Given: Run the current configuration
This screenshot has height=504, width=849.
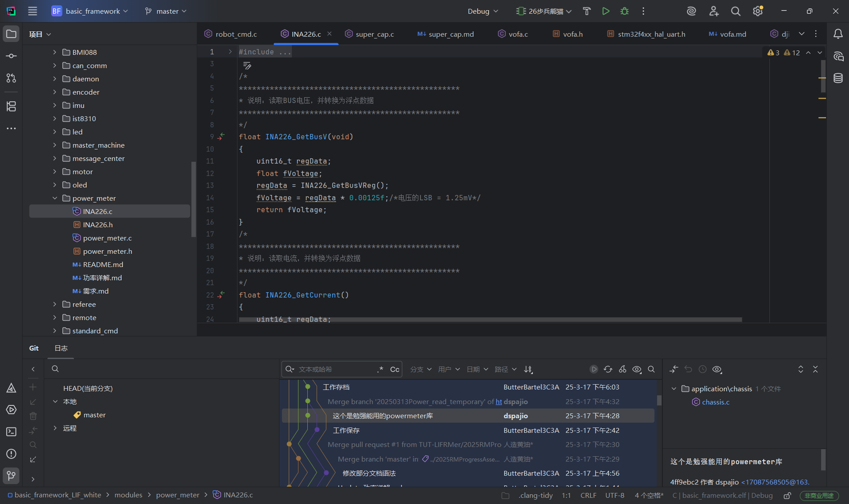Looking at the screenshot, I should click(x=606, y=11).
